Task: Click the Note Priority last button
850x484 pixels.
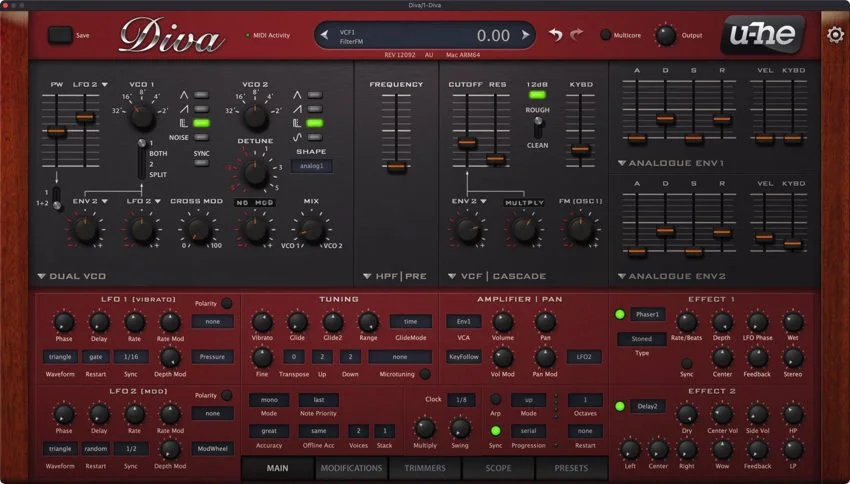Action: click(319, 400)
